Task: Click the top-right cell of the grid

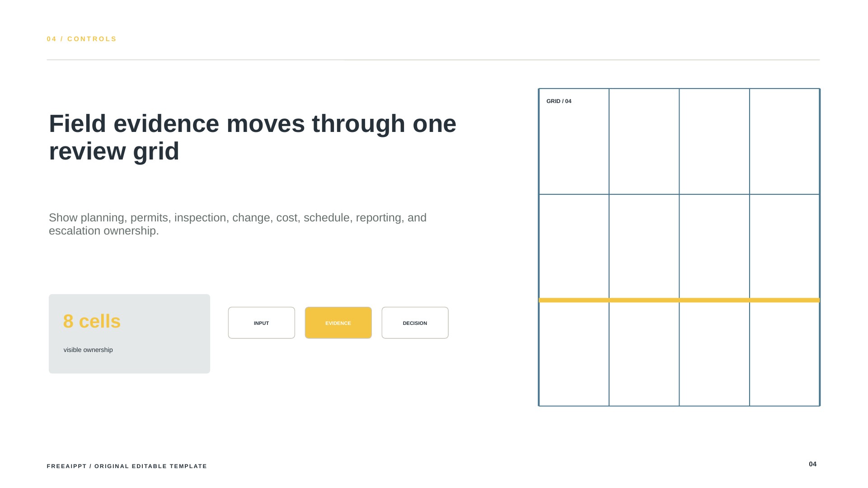Action: pos(784,141)
